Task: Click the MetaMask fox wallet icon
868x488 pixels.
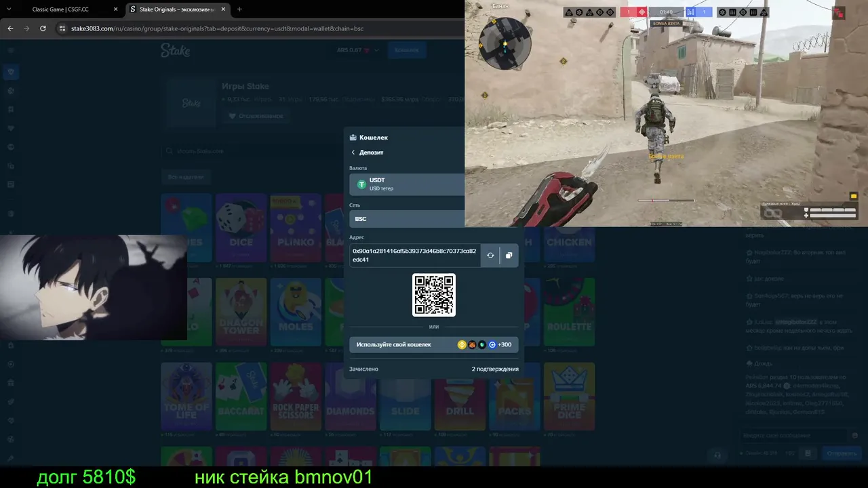Action: coord(473,344)
